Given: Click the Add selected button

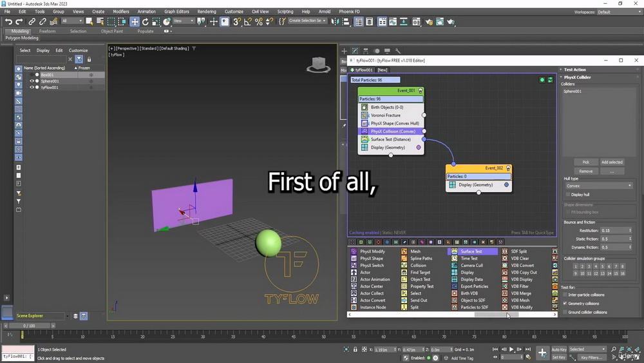Looking at the screenshot, I should pos(612,162).
